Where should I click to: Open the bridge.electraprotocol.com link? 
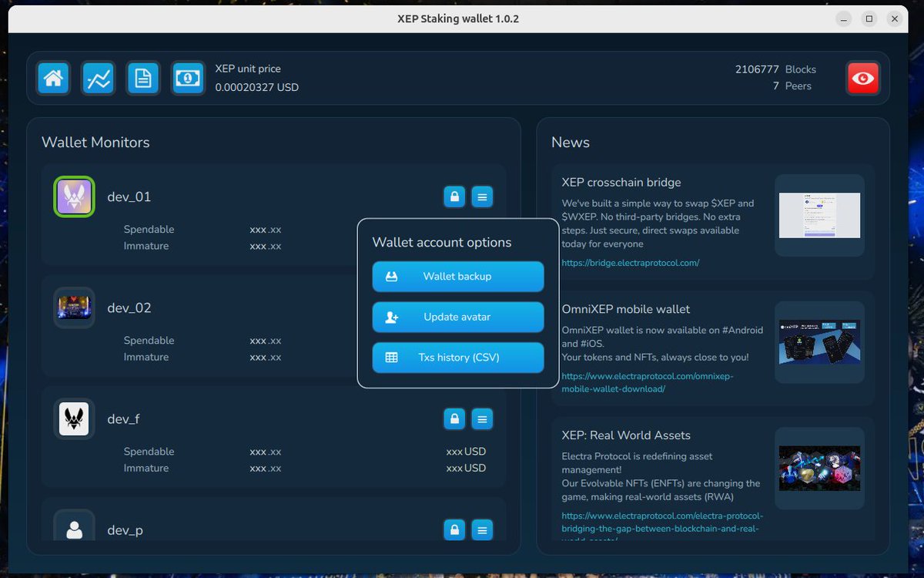click(x=631, y=263)
